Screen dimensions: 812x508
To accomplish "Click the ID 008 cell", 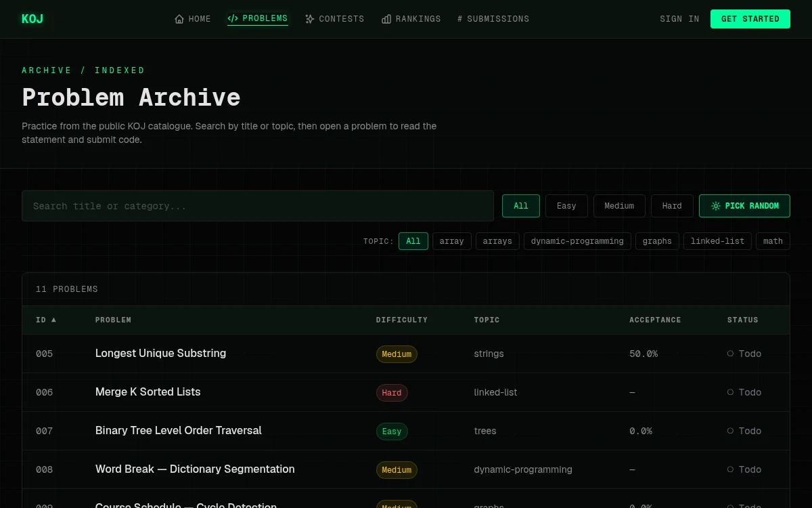I will pos(44,469).
